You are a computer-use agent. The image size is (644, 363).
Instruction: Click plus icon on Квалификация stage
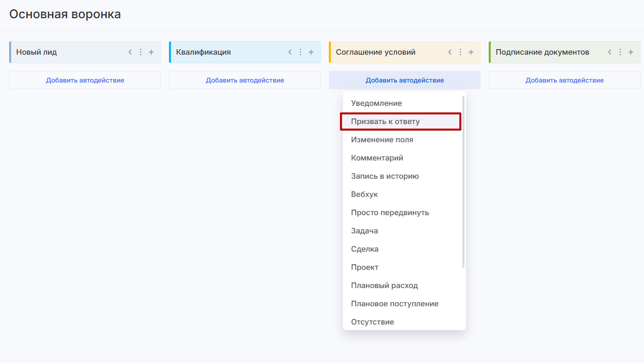tap(311, 52)
